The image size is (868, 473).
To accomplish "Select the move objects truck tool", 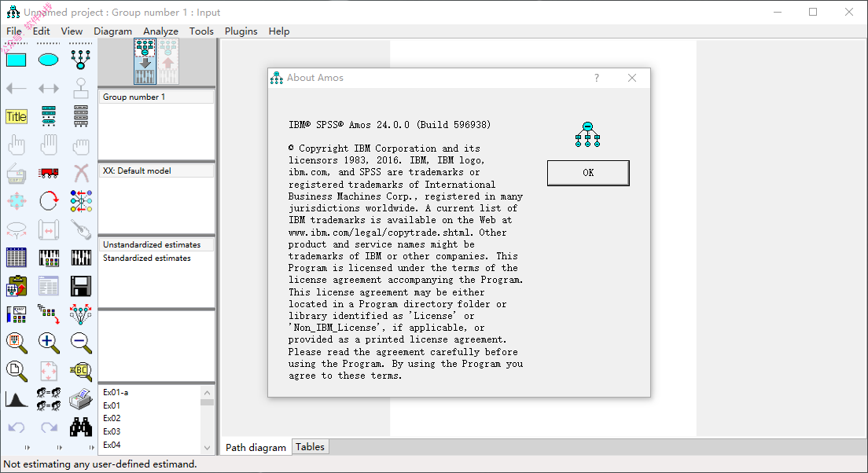I will coord(48,174).
